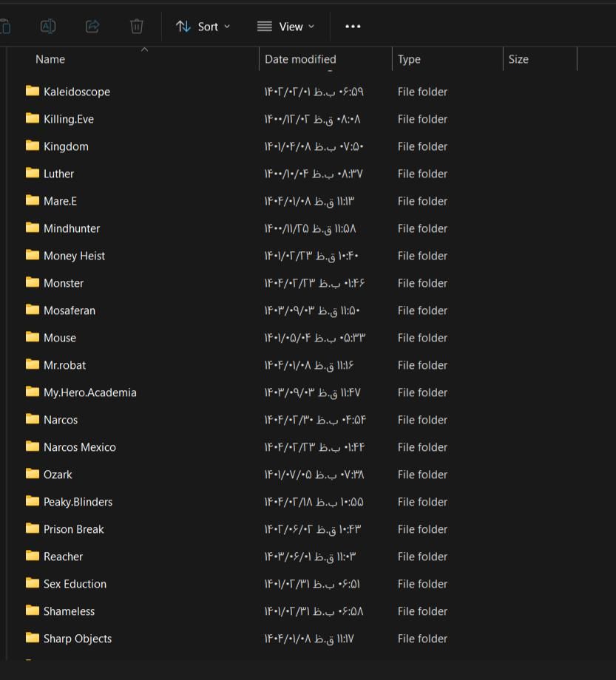Select the Mr.robat folder icon
This screenshot has width=616, height=680.
tap(33, 364)
